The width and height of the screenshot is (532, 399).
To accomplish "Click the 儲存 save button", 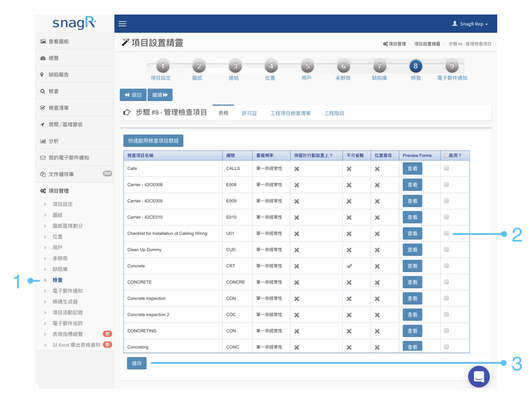I will (137, 363).
